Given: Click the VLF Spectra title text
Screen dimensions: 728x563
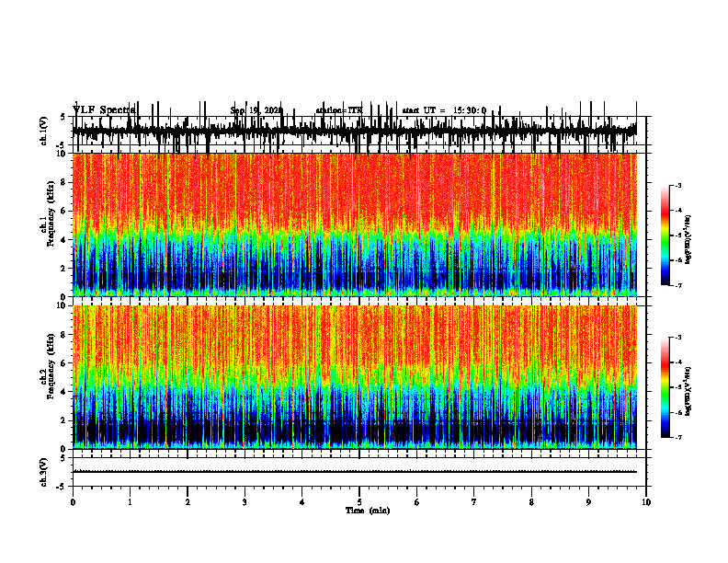Looking at the screenshot, I should coord(104,109).
